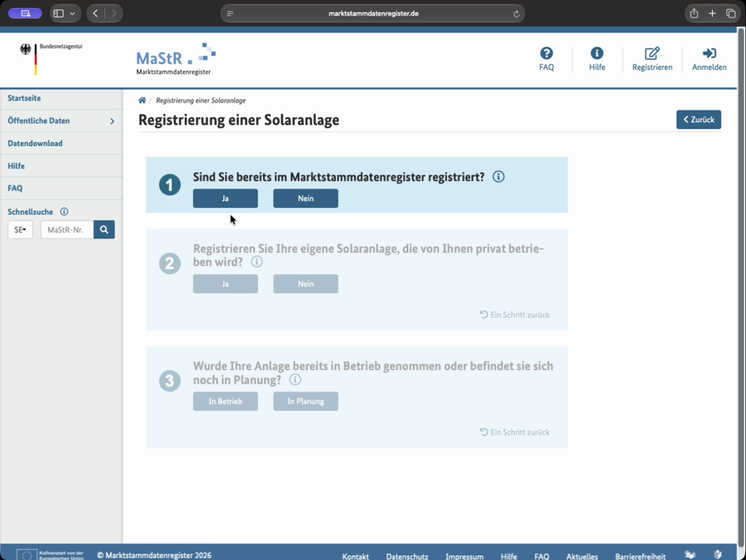Click the Safari address bar URL
The height and width of the screenshot is (560, 746).
[x=373, y=13]
